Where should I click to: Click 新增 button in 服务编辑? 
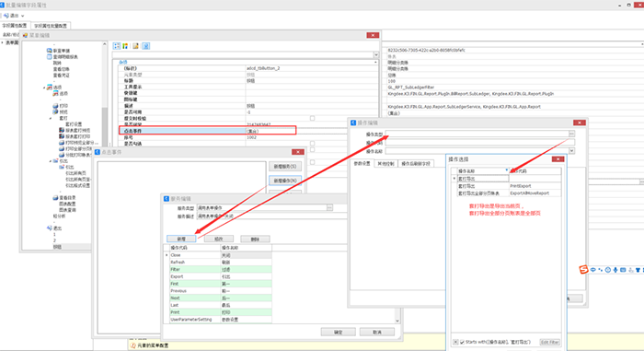[181, 240]
